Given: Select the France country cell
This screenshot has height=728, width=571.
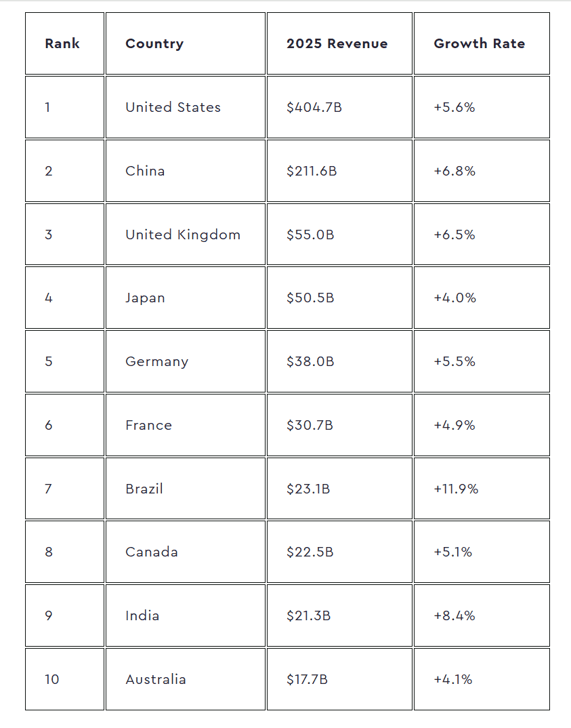Looking at the screenshot, I should (x=148, y=425).
